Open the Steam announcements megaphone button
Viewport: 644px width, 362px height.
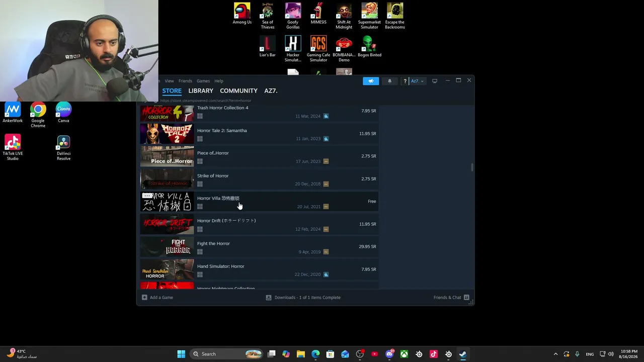click(x=371, y=81)
